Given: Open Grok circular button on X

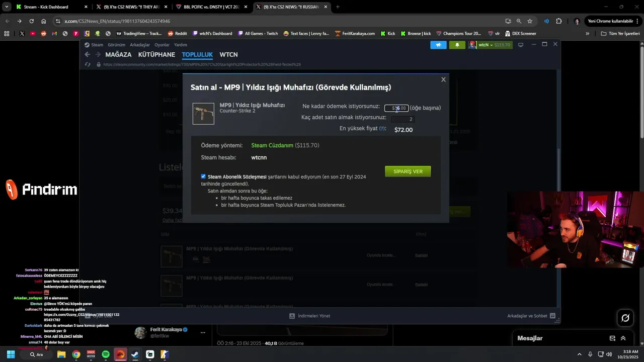Looking at the screenshot, I should pyautogui.click(x=625, y=318).
